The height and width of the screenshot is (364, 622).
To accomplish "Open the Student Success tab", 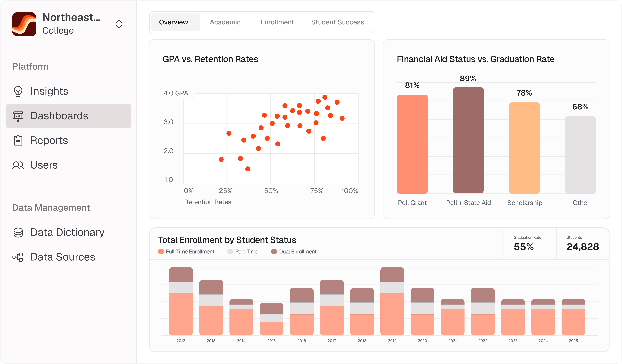I will (x=337, y=22).
